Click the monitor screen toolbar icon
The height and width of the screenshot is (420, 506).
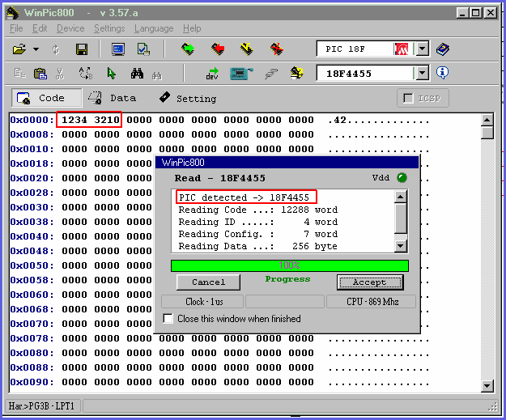[118, 49]
